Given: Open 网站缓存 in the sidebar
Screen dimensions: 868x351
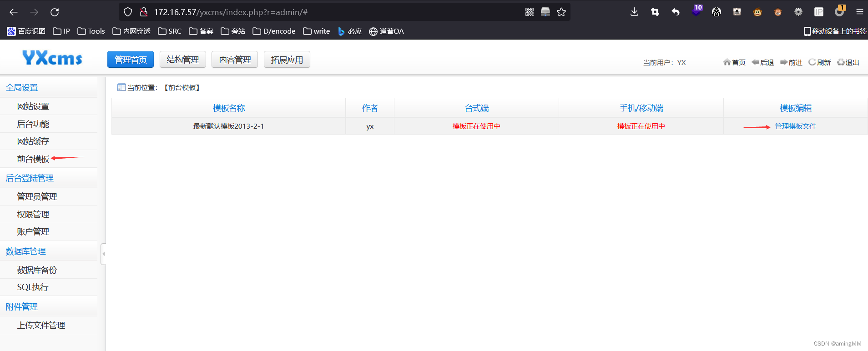Looking at the screenshot, I should pos(33,141).
